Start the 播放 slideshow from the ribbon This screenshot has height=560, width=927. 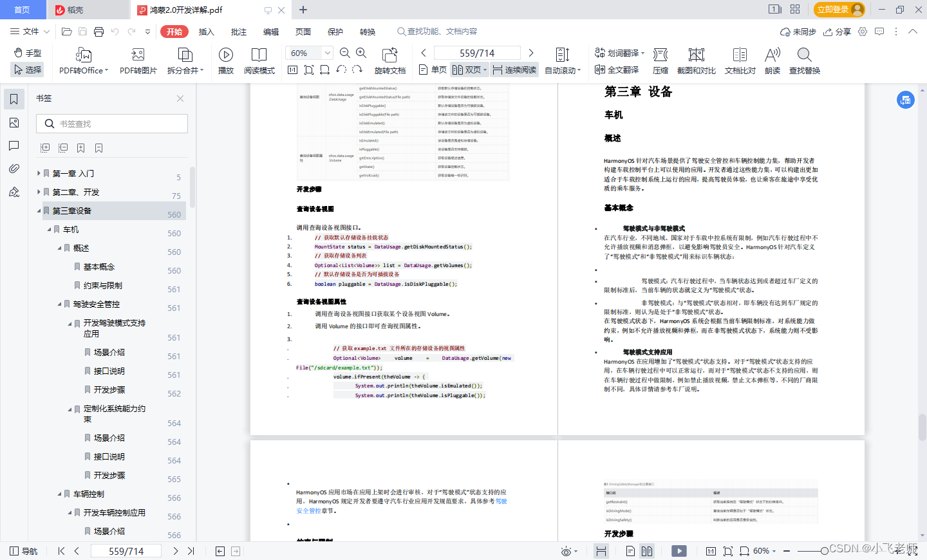click(226, 61)
